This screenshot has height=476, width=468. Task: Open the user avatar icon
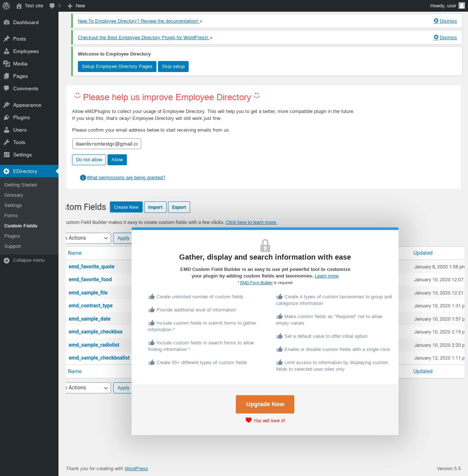pyautogui.click(x=462, y=5)
